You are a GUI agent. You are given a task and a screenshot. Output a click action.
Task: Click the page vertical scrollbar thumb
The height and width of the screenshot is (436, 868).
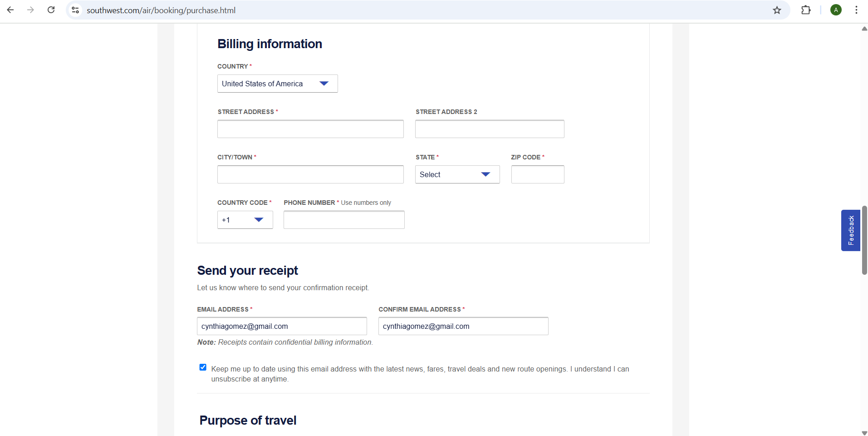[864, 240]
